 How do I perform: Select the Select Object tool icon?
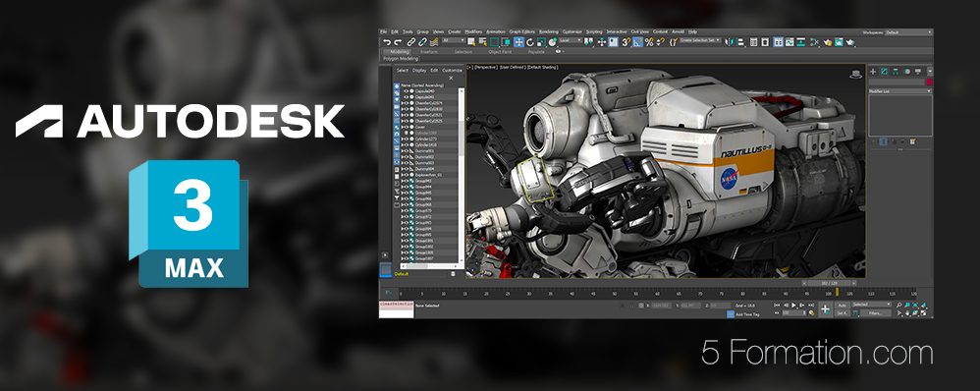point(471,42)
